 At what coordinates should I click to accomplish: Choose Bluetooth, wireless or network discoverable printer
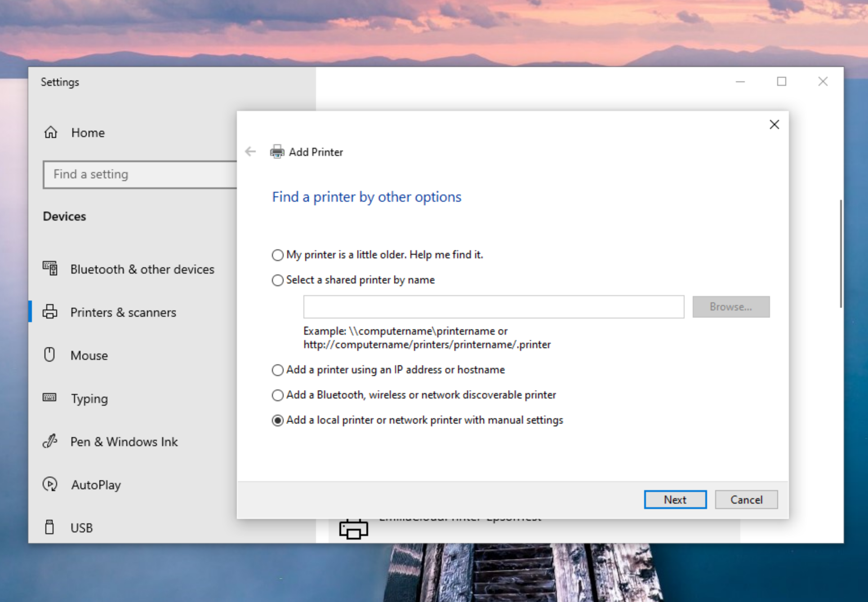pyautogui.click(x=278, y=395)
